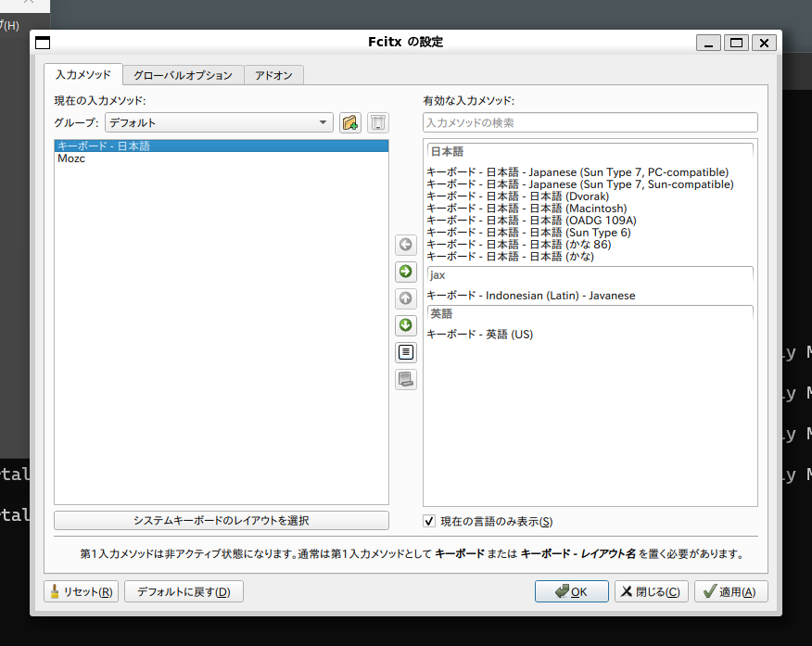
Task: Switch to グローバルオプション tab
Action: coord(184,75)
